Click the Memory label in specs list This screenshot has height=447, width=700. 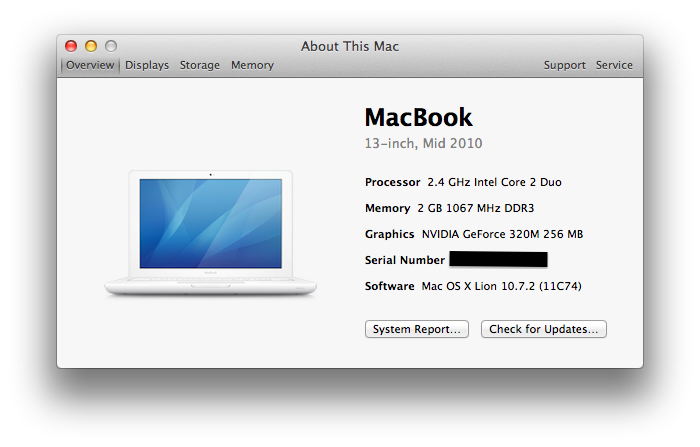tap(388, 208)
